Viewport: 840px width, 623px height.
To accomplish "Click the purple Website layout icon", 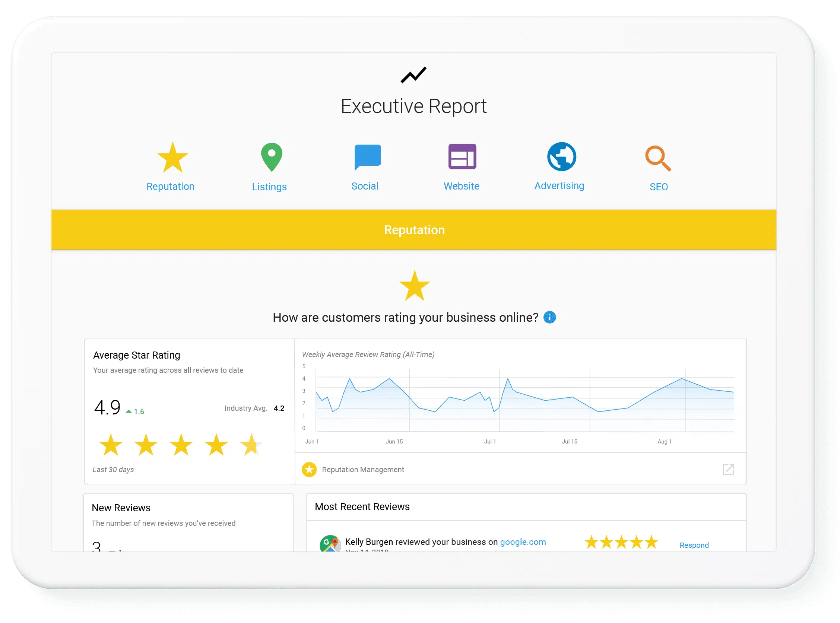I will [462, 156].
